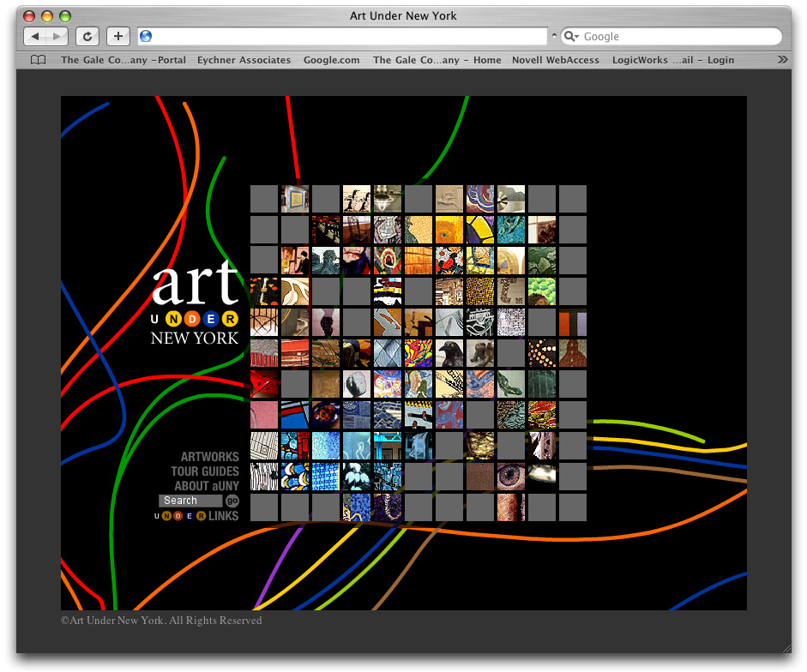Open the lizard on pale green thumbnail
This screenshot has width=807, height=672.
pyautogui.click(x=511, y=384)
